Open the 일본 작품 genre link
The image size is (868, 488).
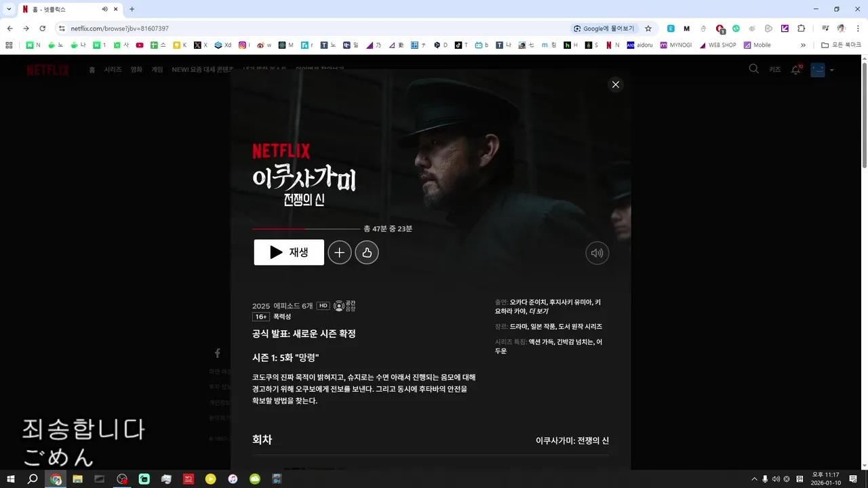[544, 327]
